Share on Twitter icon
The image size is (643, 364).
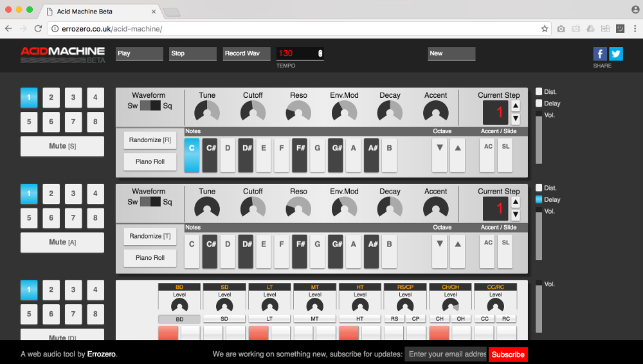(616, 54)
